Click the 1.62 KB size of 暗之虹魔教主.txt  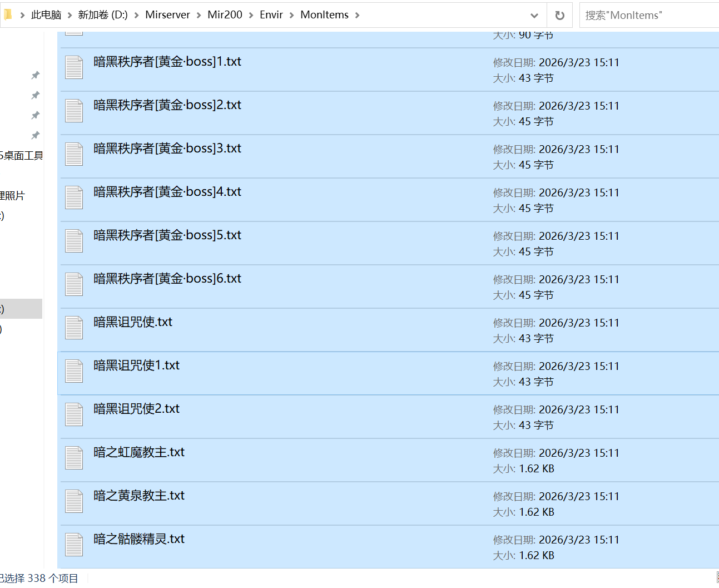tap(537, 468)
